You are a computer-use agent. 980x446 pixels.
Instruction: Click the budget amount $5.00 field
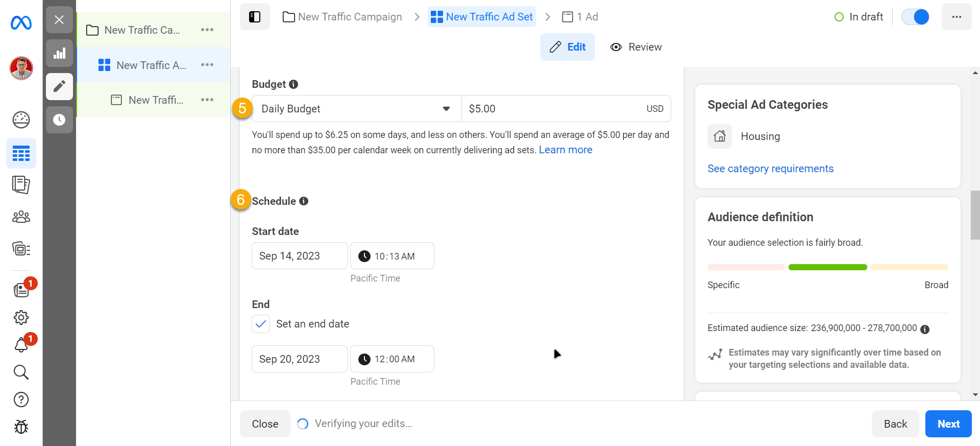(551, 109)
